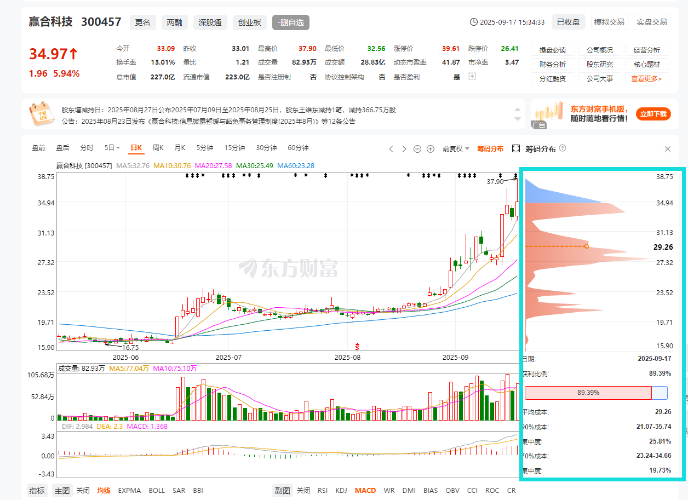Click the mobile app banner chart thumbnail
This screenshot has height=500, width=688.
[548, 114]
